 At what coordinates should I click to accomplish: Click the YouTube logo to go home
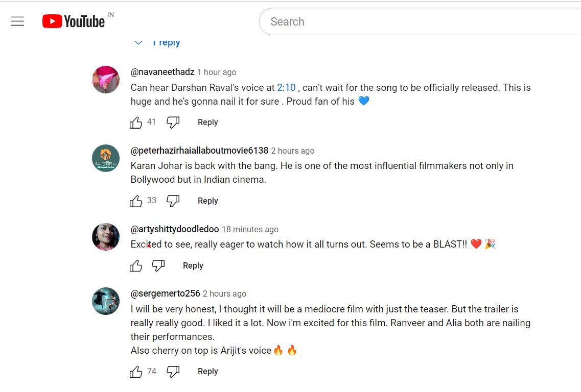pyautogui.click(x=74, y=21)
